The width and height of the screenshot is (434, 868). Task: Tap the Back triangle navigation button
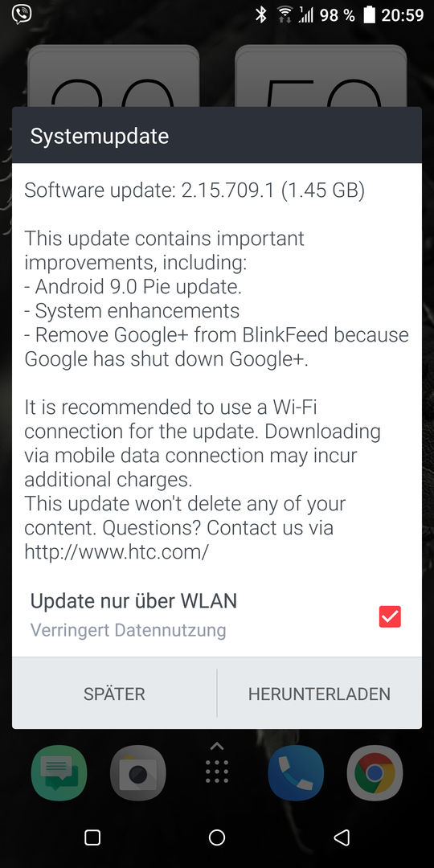tap(342, 837)
